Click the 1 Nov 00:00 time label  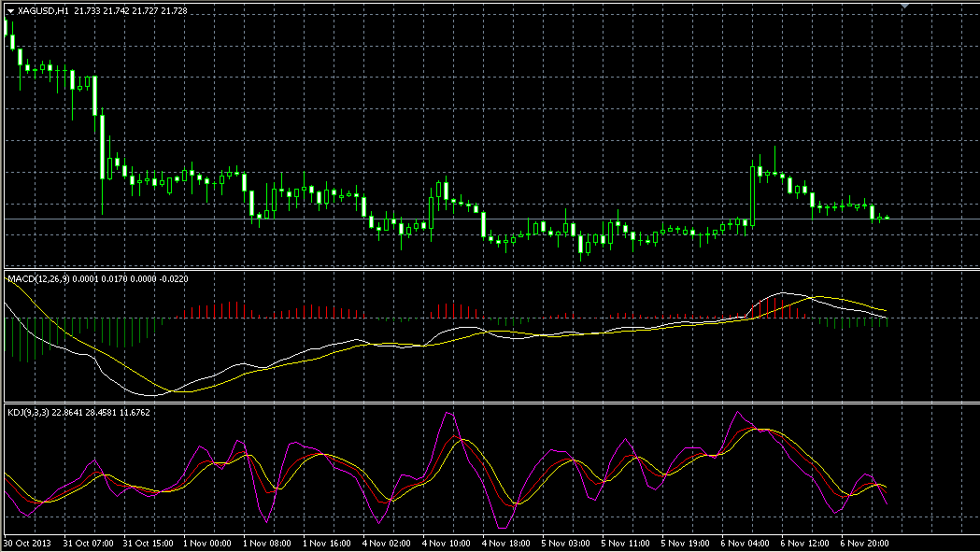click(x=207, y=544)
